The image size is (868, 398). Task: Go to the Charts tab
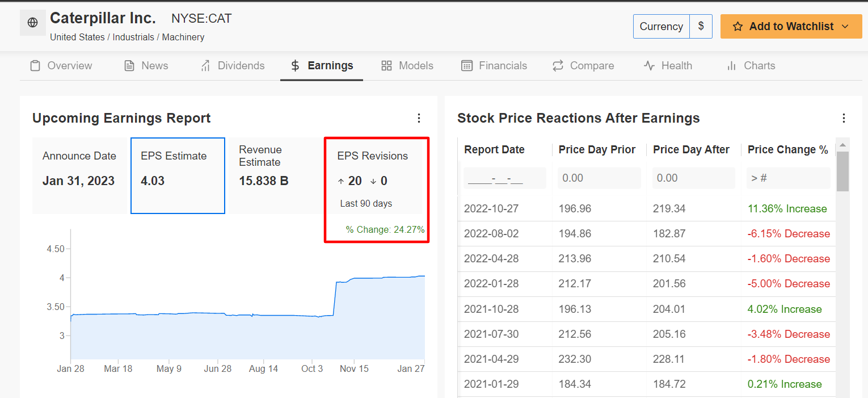(751, 66)
